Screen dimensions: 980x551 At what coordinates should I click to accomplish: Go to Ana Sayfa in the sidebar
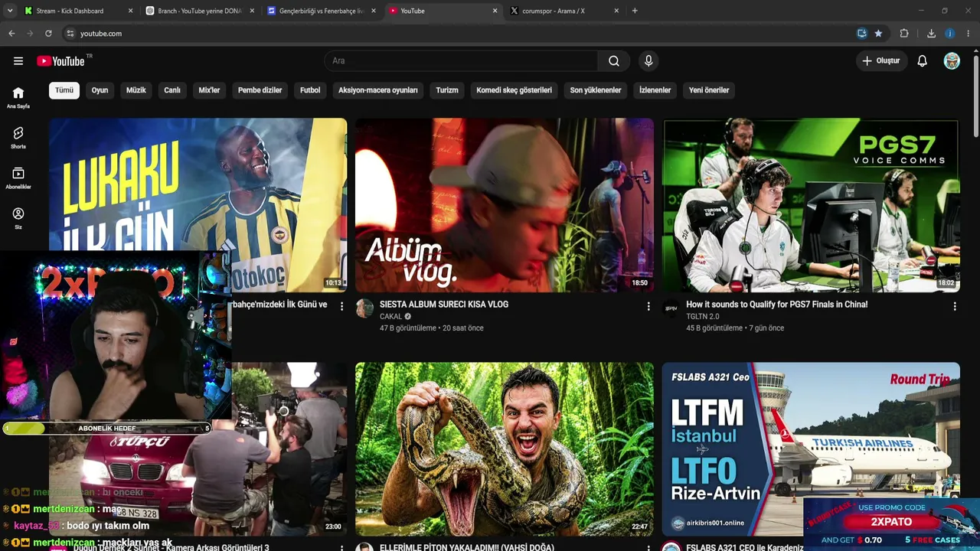tap(18, 98)
